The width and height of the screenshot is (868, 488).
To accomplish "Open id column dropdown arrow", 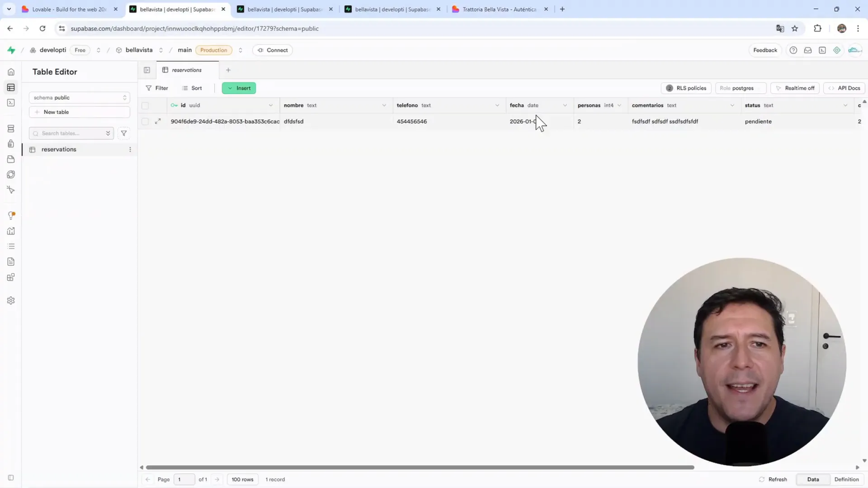I will tap(271, 105).
